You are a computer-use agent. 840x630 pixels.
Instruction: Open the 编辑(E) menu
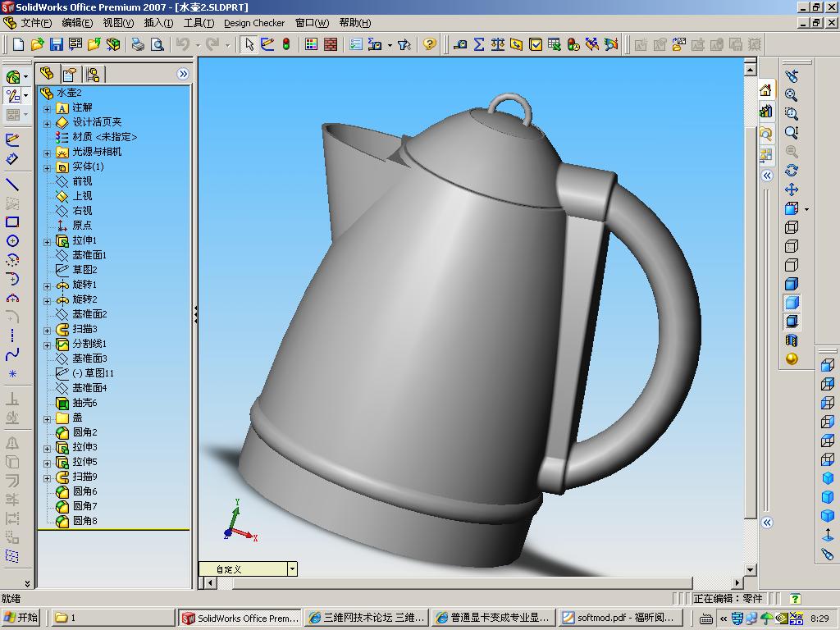click(77, 23)
